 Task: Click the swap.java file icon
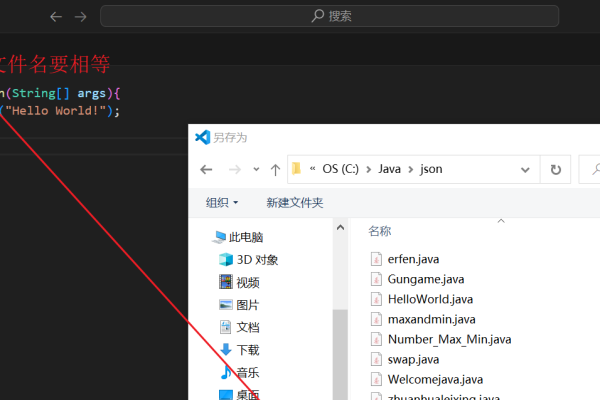pyautogui.click(x=376, y=359)
